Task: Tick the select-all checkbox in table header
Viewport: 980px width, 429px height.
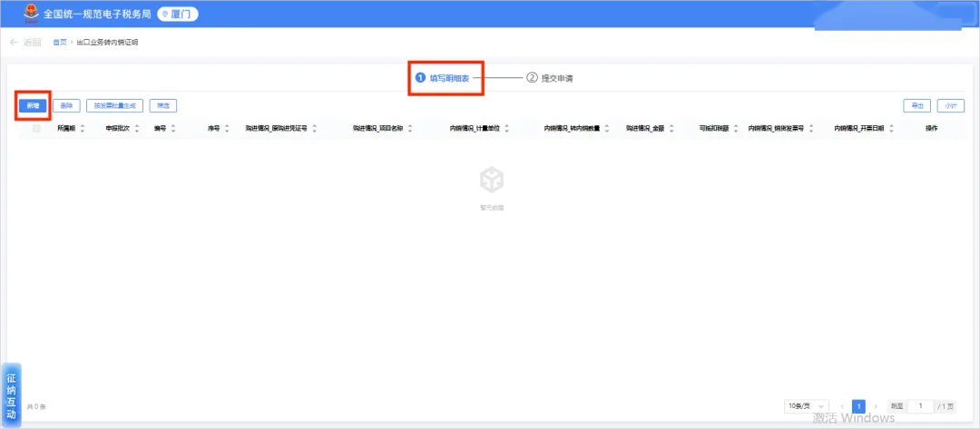Action: point(36,129)
